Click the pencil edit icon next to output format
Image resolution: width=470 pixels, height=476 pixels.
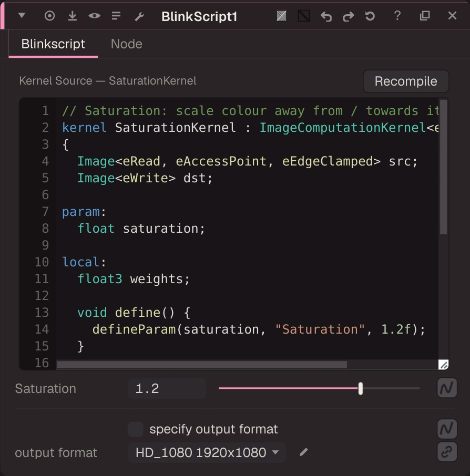303,452
